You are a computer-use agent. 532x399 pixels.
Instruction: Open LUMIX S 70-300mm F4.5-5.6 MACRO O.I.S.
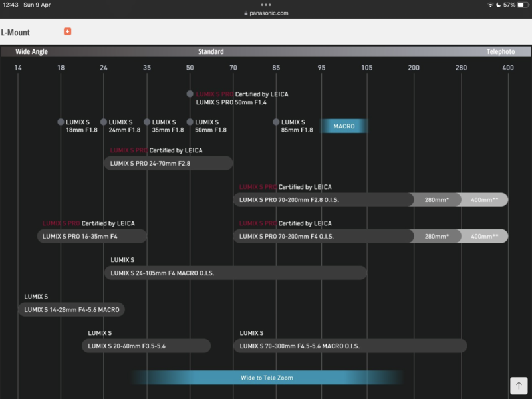tap(350, 346)
